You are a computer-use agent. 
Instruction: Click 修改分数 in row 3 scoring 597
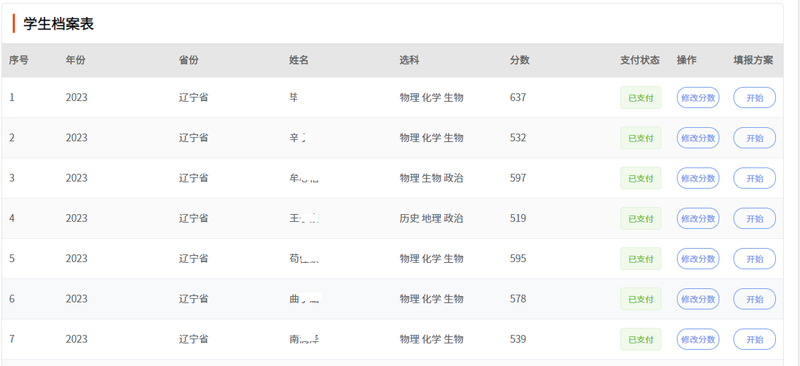click(x=698, y=178)
